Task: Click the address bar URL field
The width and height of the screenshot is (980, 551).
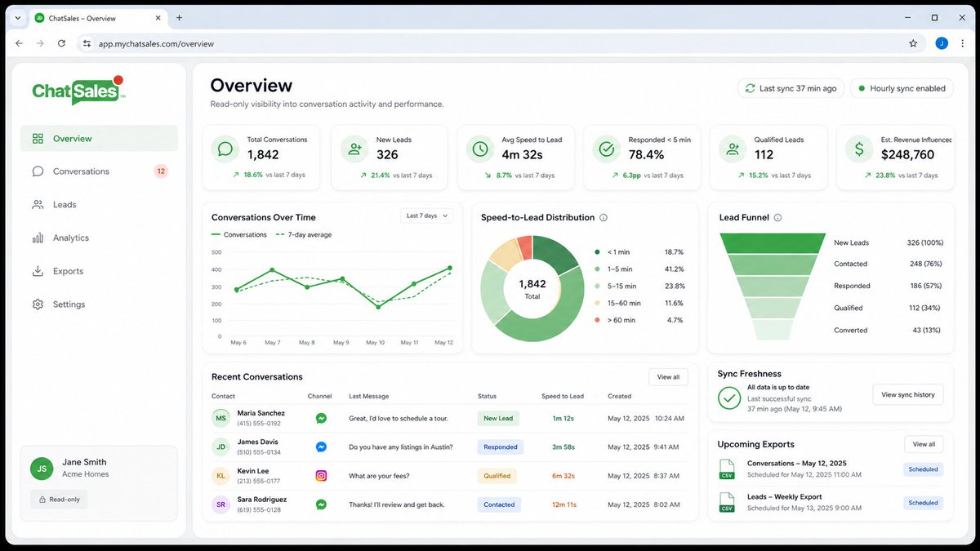Action: [x=501, y=43]
